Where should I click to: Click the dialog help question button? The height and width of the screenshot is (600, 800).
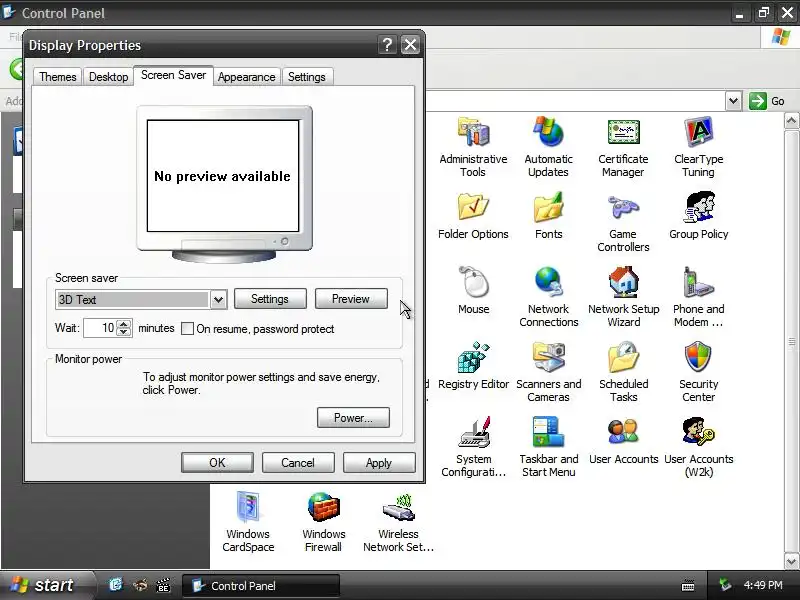point(387,45)
